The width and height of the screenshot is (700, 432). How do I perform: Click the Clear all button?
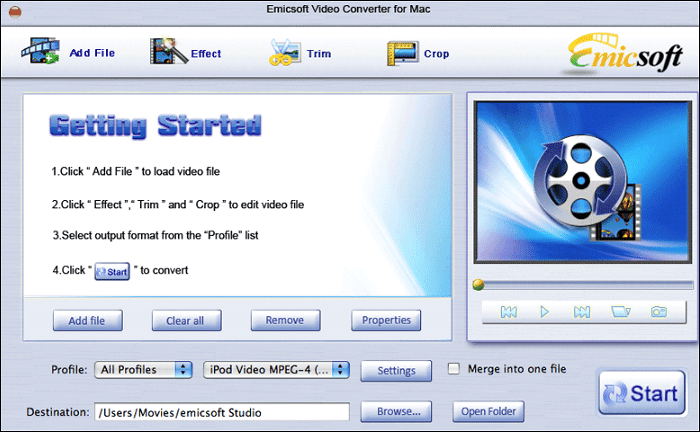186,321
